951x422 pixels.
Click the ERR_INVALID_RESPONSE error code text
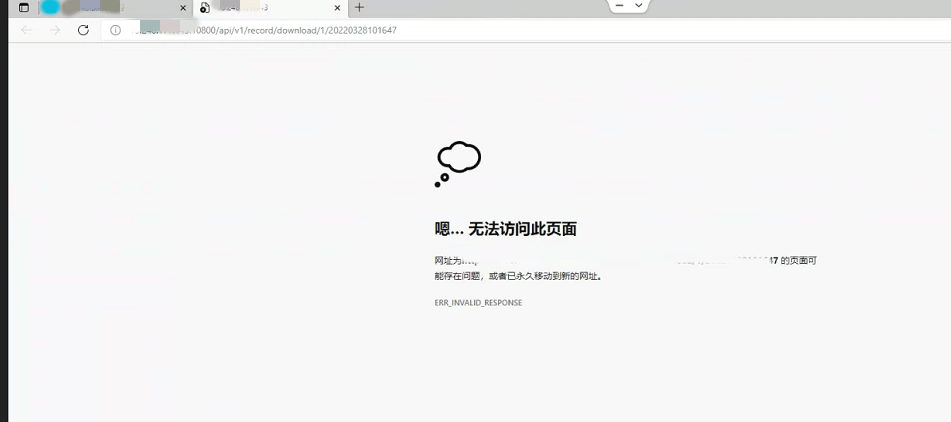point(478,303)
